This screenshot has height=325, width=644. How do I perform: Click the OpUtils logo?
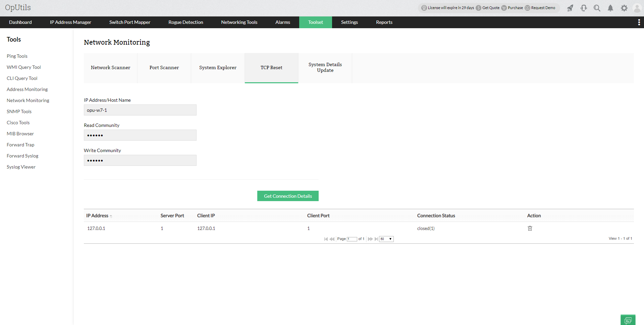(18, 8)
